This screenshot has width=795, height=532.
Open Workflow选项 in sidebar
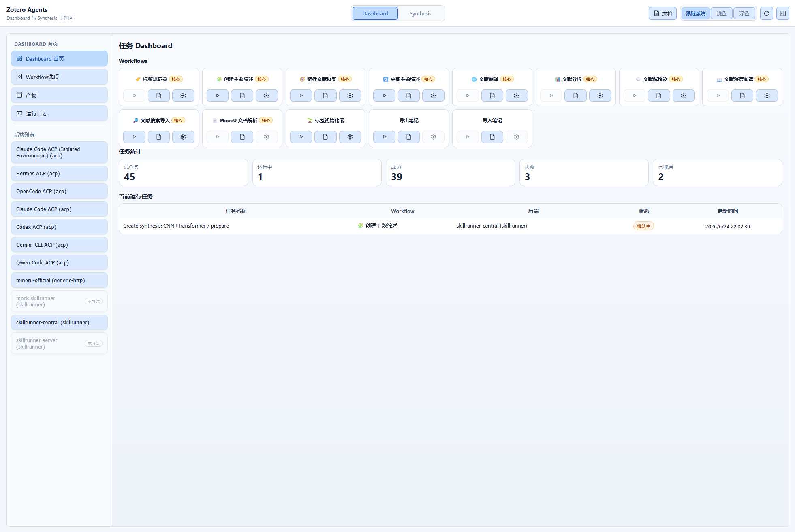point(59,77)
